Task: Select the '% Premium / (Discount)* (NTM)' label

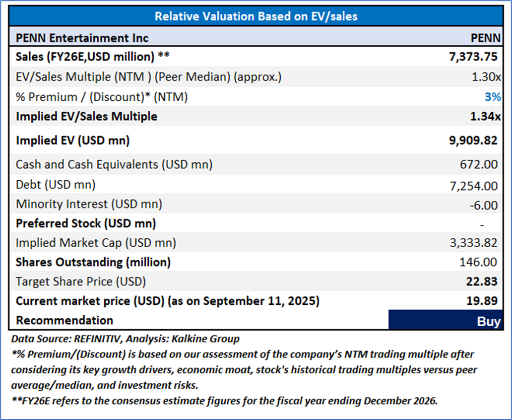Action: click(102, 97)
